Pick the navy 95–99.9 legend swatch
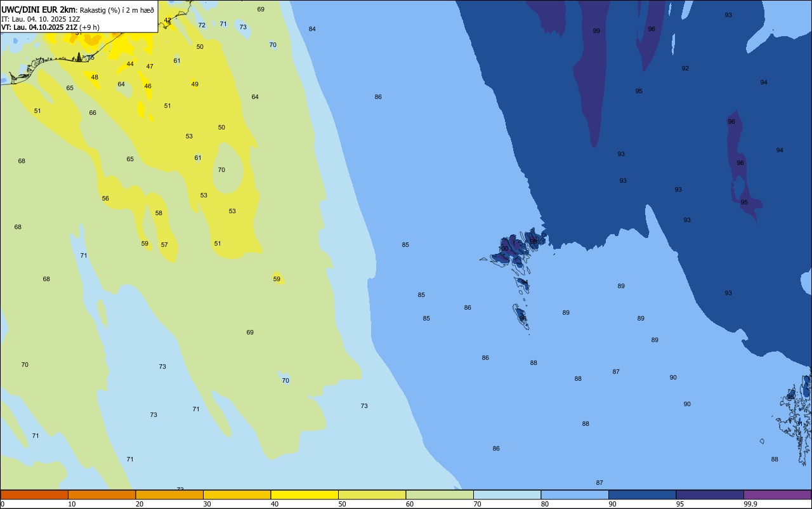812x509 pixels. point(710,494)
